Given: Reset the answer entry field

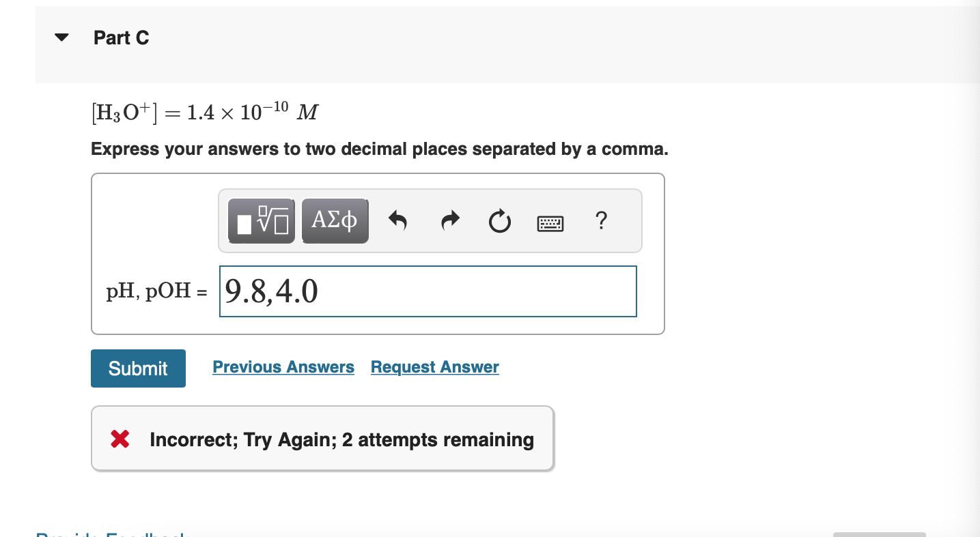Looking at the screenshot, I should click(x=499, y=220).
